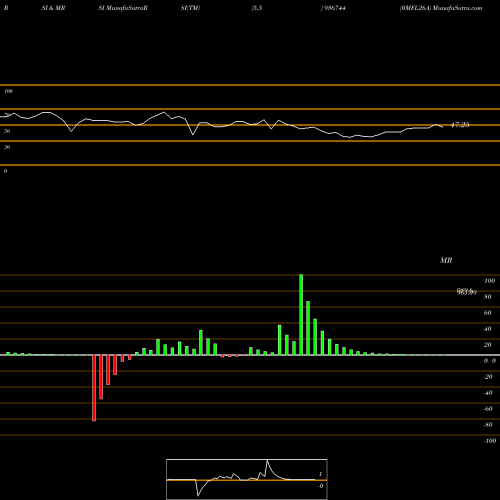
Task: Click the overview mini chart thumbnail at bottom
Action: (x=247, y=479)
